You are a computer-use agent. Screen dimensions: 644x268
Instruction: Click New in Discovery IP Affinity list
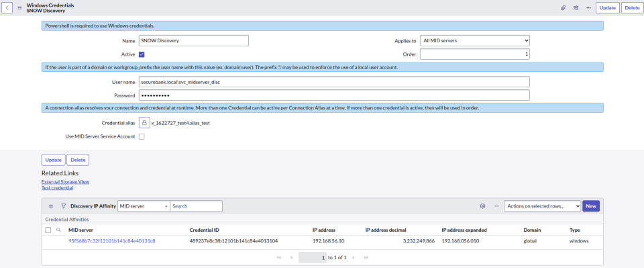(591, 206)
